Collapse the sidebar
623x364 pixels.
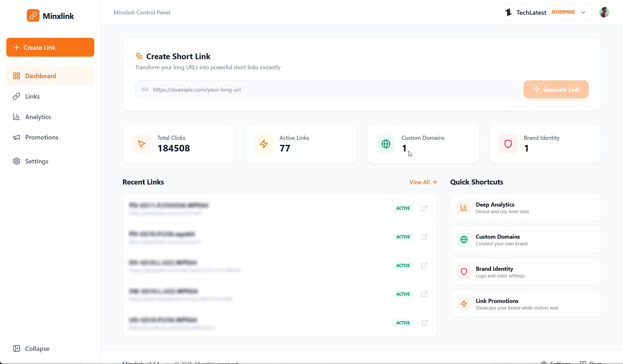pos(50,348)
